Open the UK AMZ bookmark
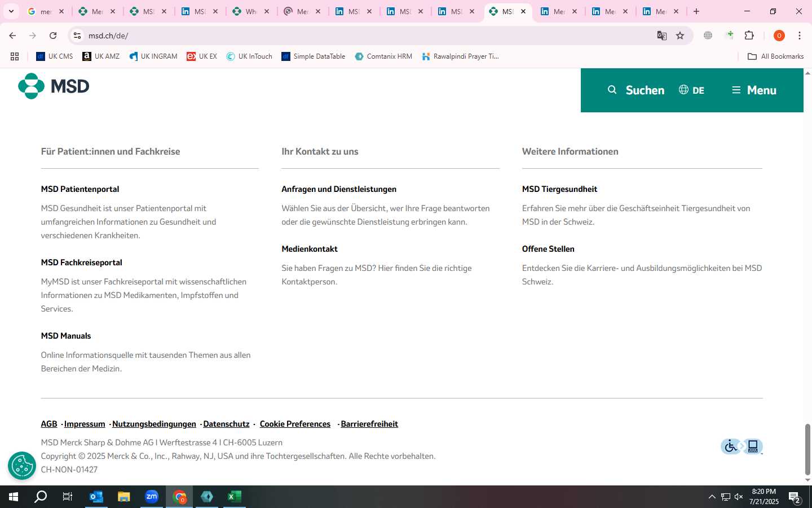Viewport: 812px width, 508px height. click(x=101, y=56)
